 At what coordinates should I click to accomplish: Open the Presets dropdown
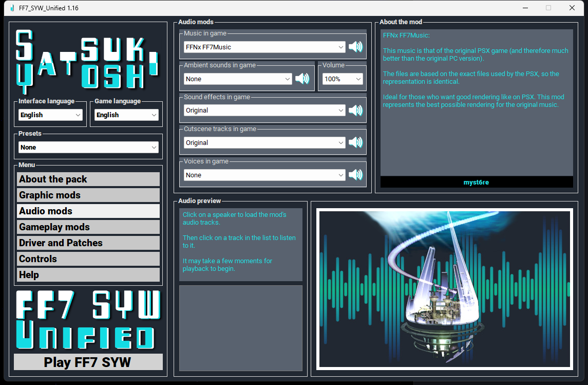pyautogui.click(x=88, y=147)
